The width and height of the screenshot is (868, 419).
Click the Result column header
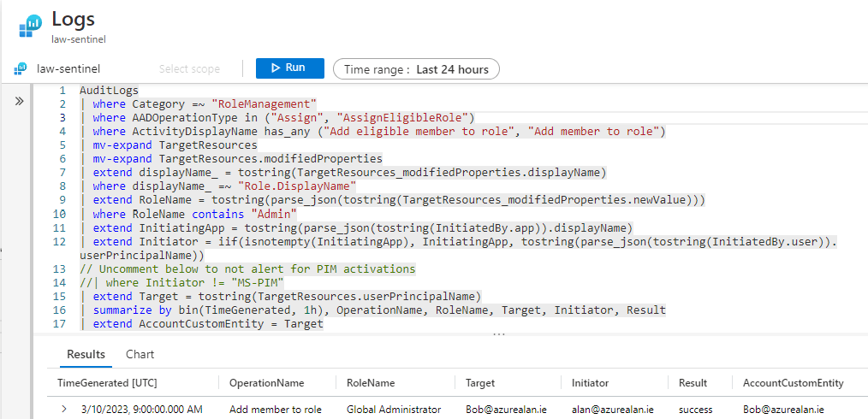point(693,382)
